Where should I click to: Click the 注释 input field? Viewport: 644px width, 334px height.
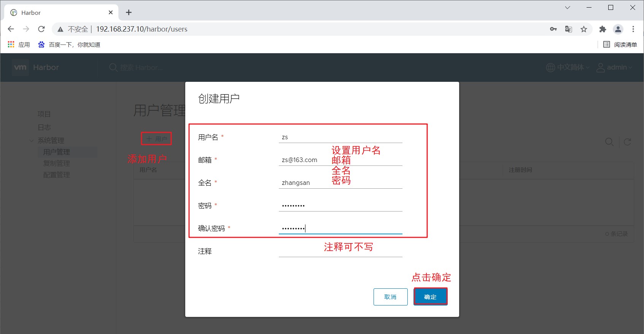click(340, 251)
